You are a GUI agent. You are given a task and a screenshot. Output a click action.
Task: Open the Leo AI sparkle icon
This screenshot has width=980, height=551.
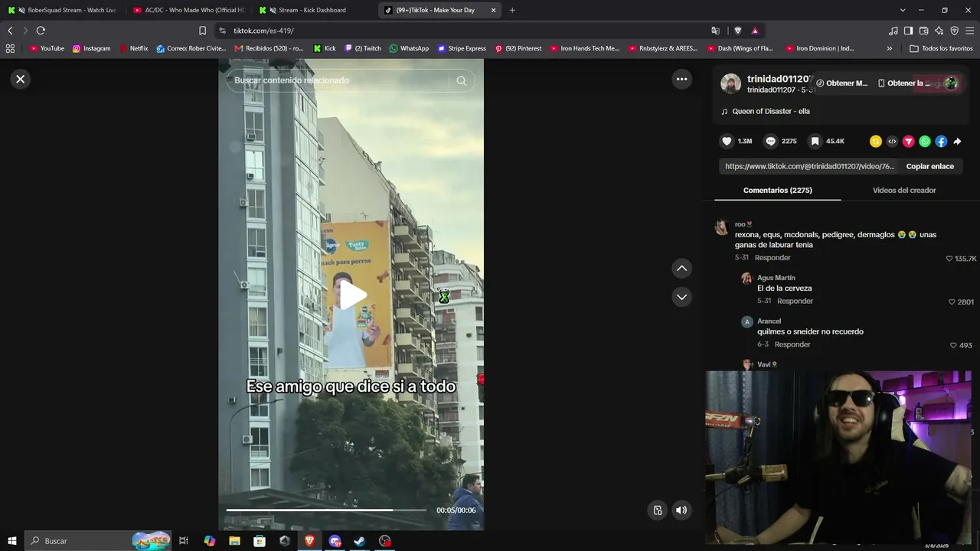[939, 31]
